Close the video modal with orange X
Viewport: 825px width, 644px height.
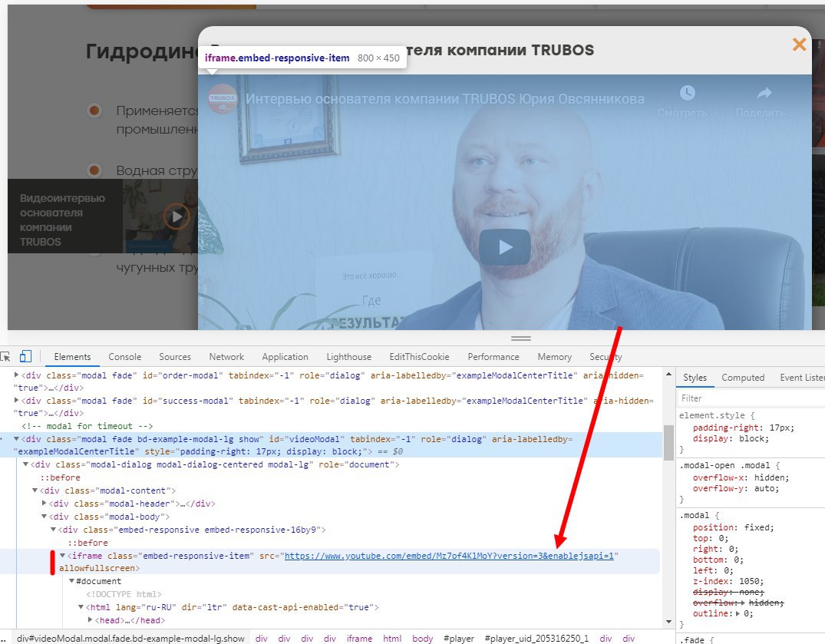(x=799, y=45)
